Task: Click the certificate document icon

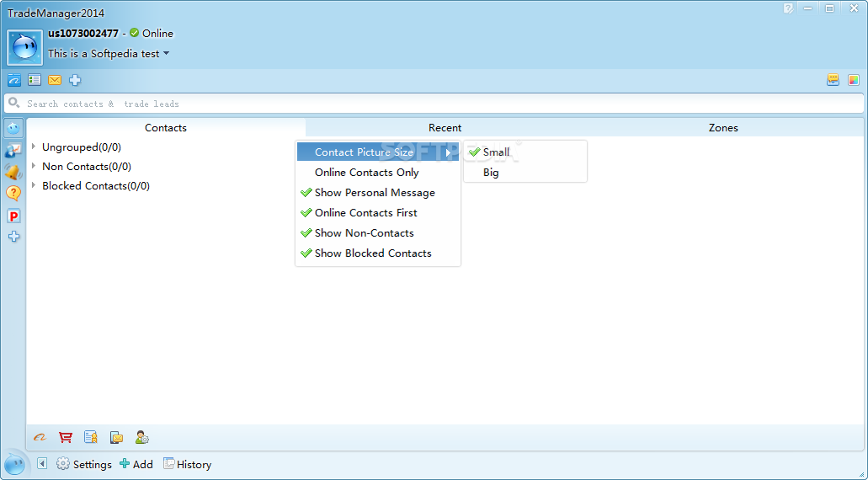Action: 91,437
